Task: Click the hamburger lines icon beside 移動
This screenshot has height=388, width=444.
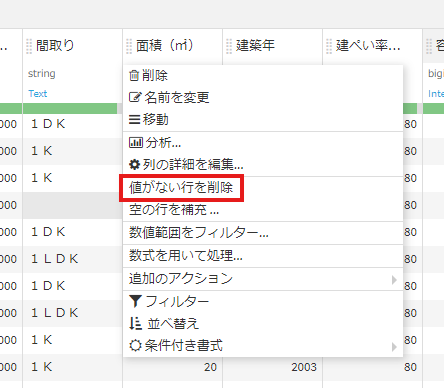Action: click(x=134, y=120)
